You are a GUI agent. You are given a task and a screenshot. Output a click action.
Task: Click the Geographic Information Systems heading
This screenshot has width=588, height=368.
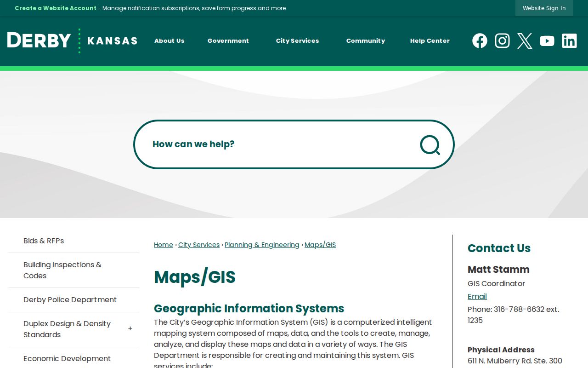pyautogui.click(x=249, y=308)
